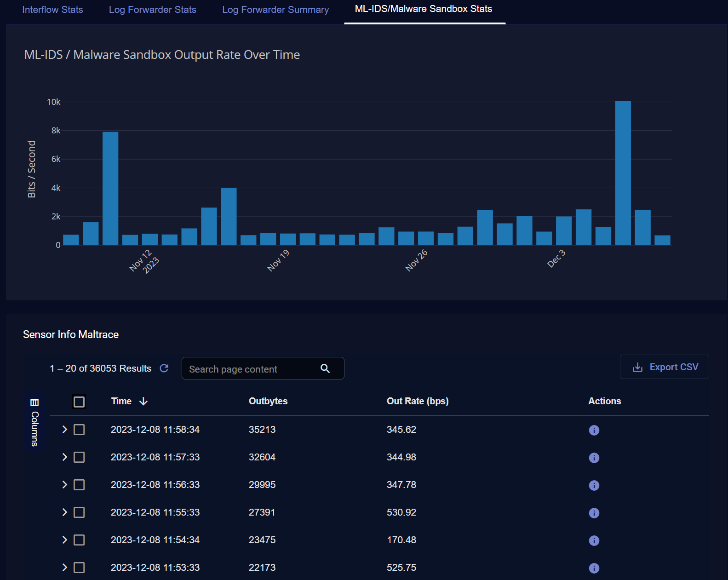The width and height of the screenshot is (728, 580).
Task: Open the Log Forwarder Summary tab
Action: click(x=275, y=10)
